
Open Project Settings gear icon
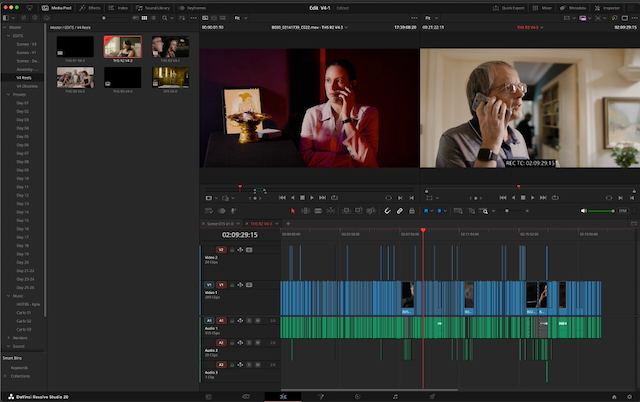coord(629,397)
